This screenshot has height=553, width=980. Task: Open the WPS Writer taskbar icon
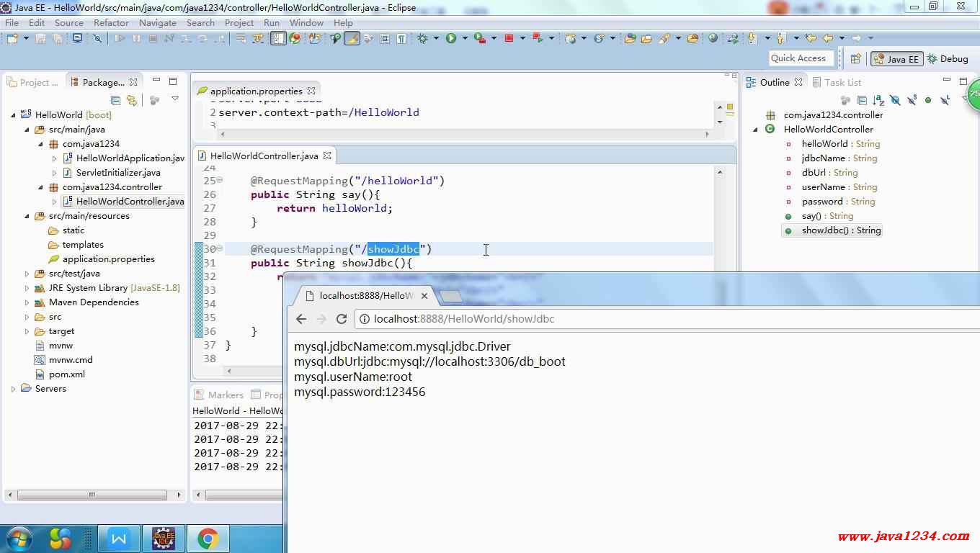click(x=119, y=539)
